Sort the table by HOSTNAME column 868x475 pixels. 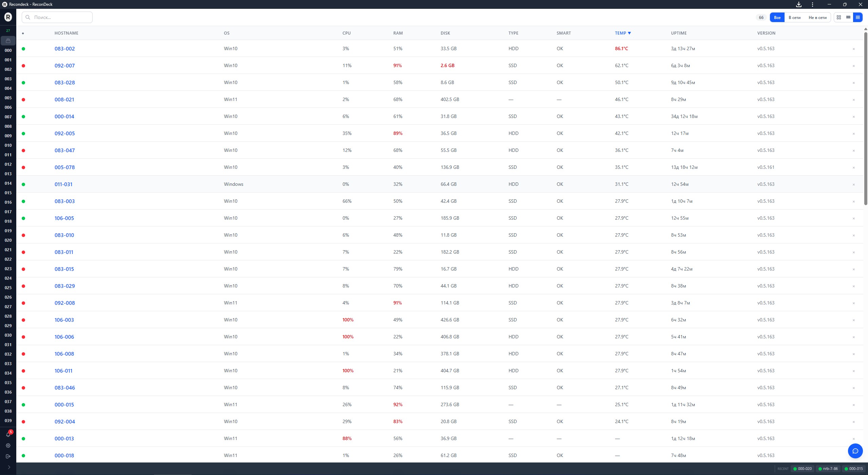66,33
